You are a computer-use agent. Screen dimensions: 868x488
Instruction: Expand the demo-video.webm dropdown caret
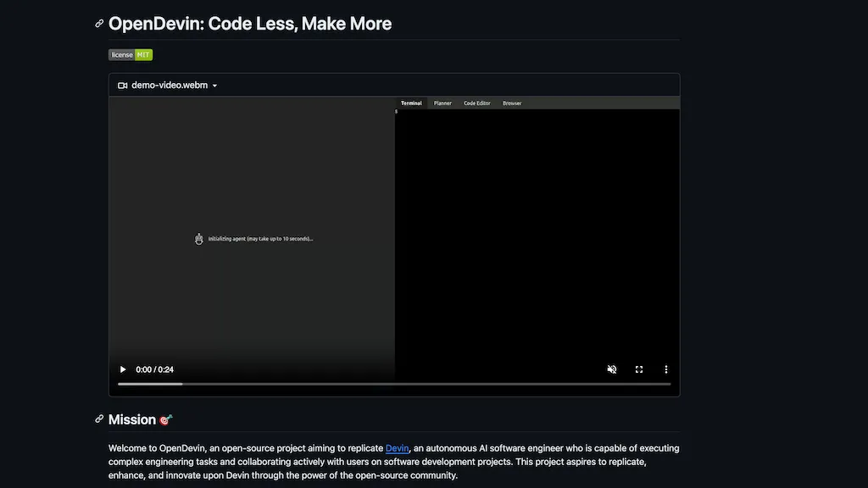click(x=214, y=86)
